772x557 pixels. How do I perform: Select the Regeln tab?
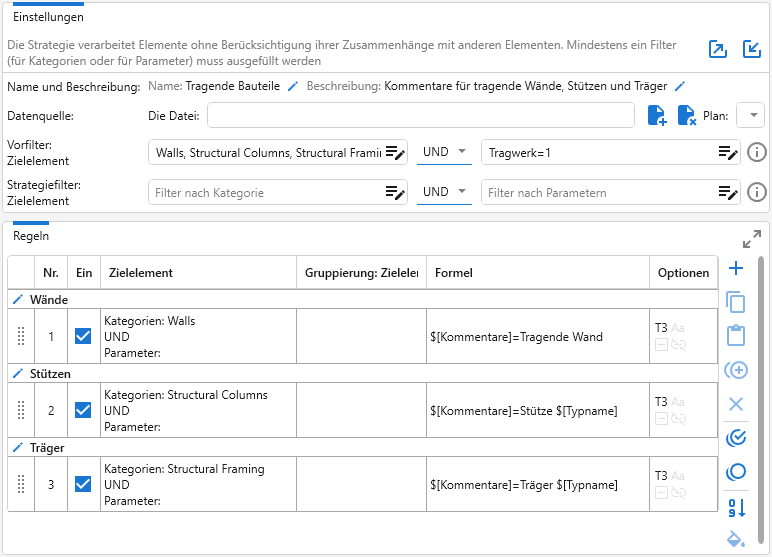click(x=31, y=236)
